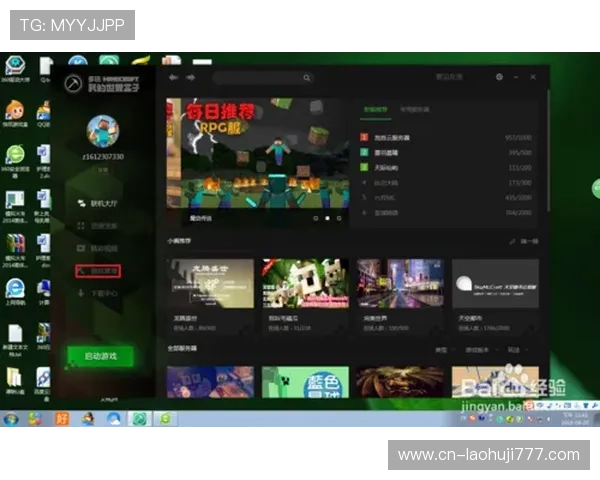This screenshot has height=480, width=600.
Task: Open the orange-haired cartoon game desktop icon
Action: [x=15, y=113]
